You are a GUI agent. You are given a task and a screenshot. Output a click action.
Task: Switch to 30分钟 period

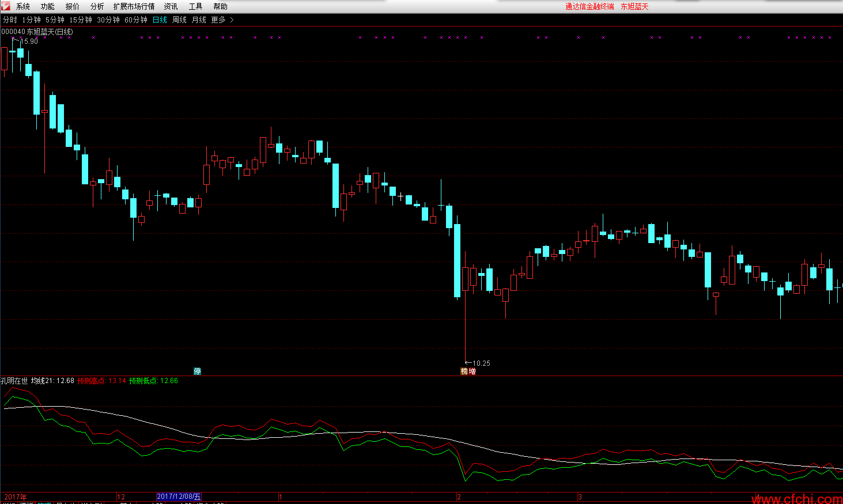[108, 20]
